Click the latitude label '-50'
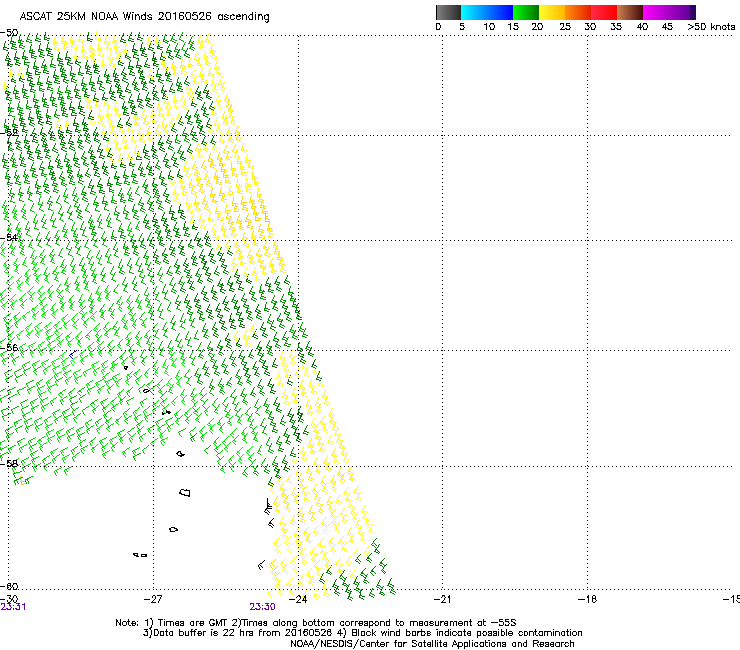Viewport: 740px width, 650px height. [x=9, y=33]
